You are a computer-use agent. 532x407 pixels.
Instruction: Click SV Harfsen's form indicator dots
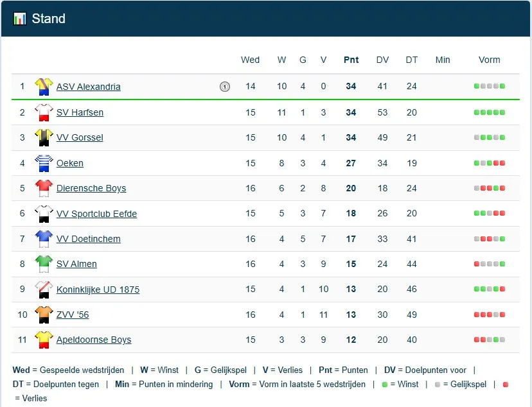pyautogui.click(x=490, y=112)
